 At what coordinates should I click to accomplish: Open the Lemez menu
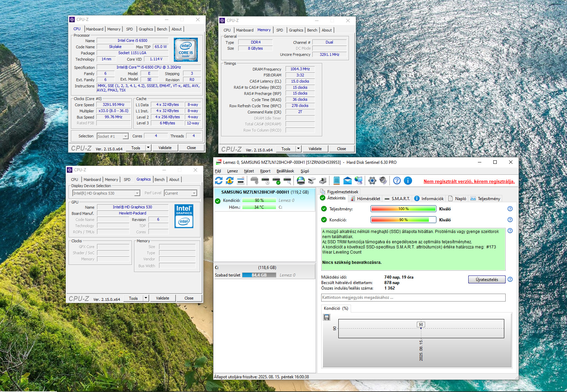click(x=232, y=171)
